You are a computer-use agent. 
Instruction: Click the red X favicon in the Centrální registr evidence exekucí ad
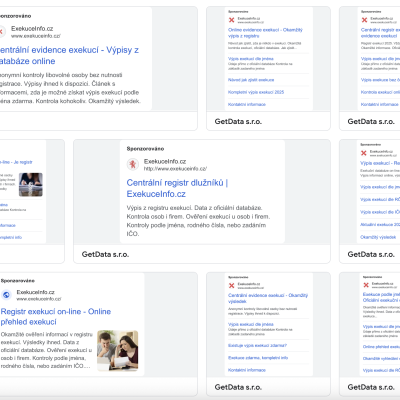pos(364,20)
